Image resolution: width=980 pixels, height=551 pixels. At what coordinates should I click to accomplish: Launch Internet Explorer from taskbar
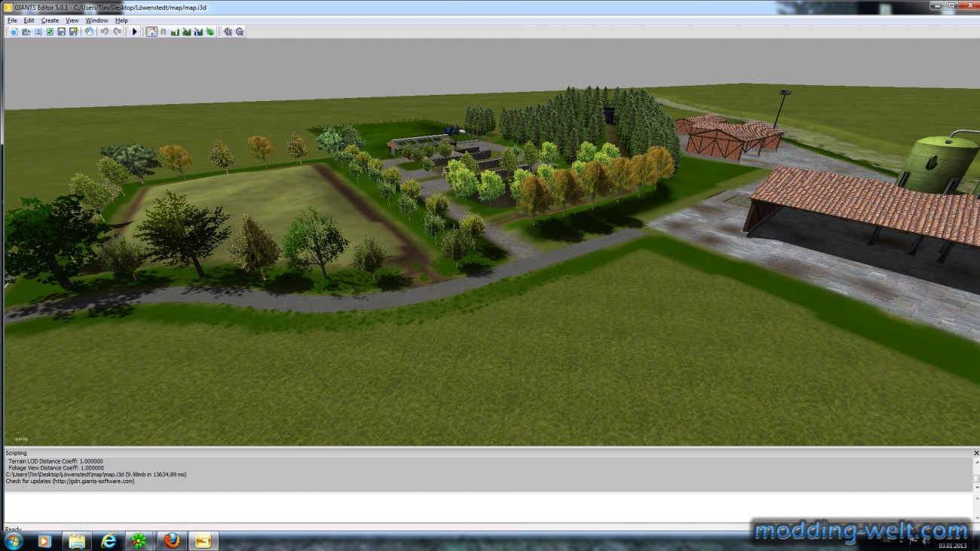point(109,540)
